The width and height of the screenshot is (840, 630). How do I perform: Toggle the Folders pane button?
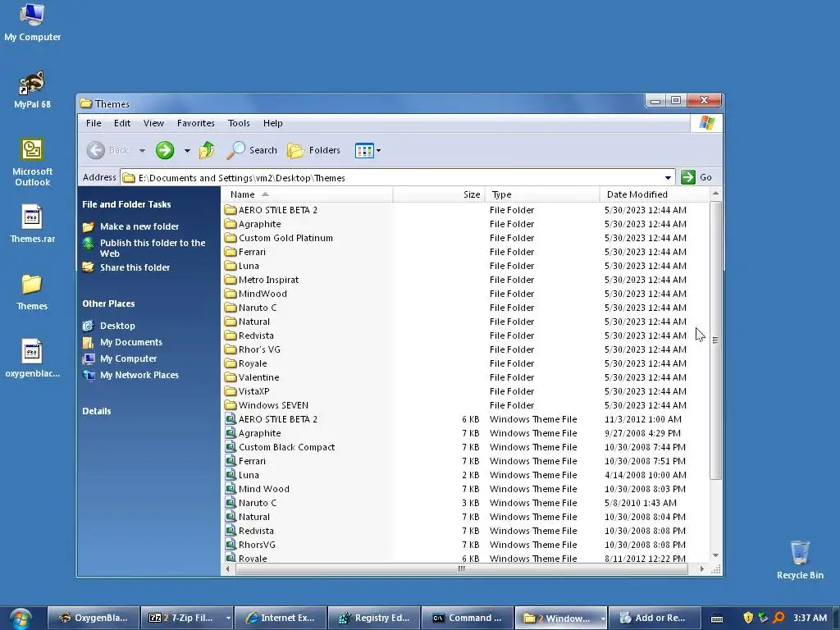tap(313, 151)
